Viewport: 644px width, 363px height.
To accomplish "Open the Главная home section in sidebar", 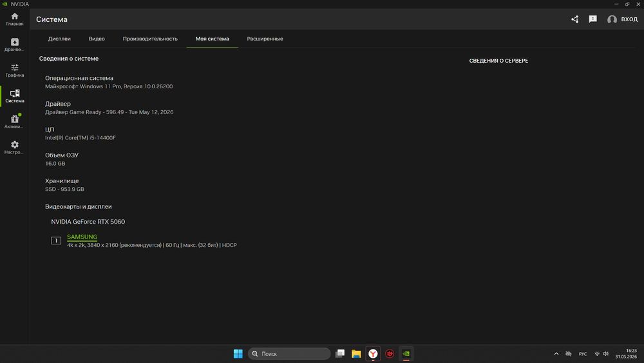I will (14, 19).
